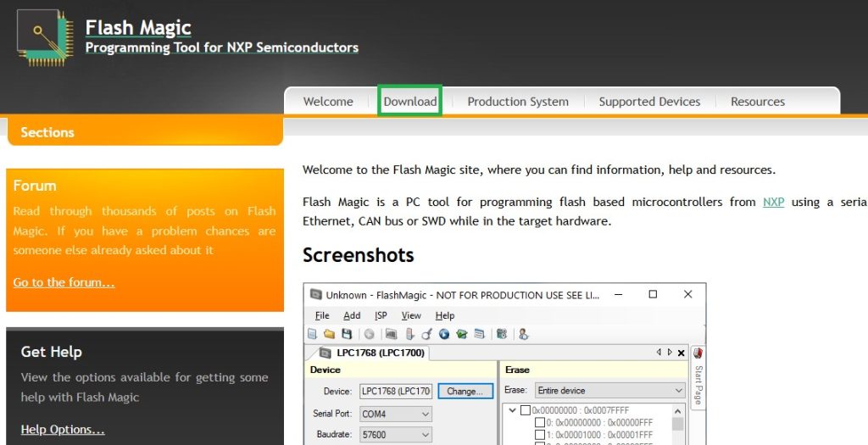Close the LPC1768 tab with X icon
The height and width of the screenshot is (445, 868).
[x=681, y=353]
